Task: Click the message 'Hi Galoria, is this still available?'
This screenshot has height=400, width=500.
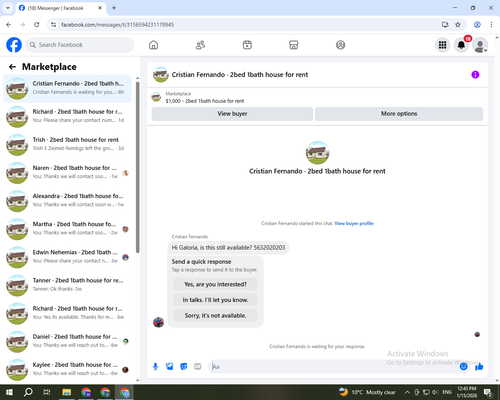Action: 228,248
